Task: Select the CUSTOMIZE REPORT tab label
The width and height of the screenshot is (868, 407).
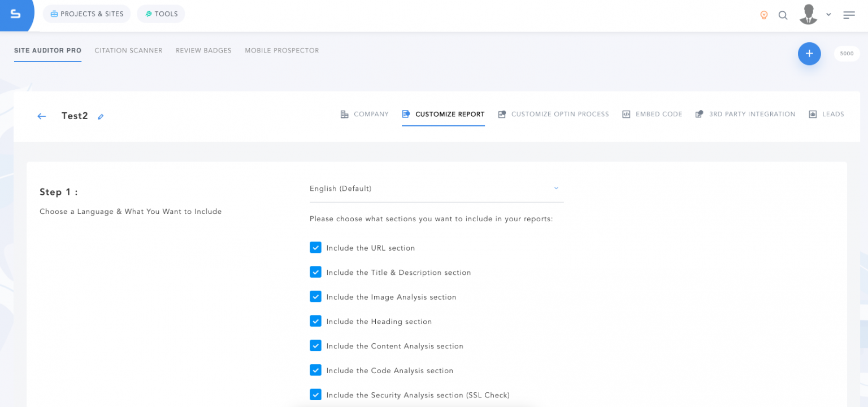Action: 450,114
